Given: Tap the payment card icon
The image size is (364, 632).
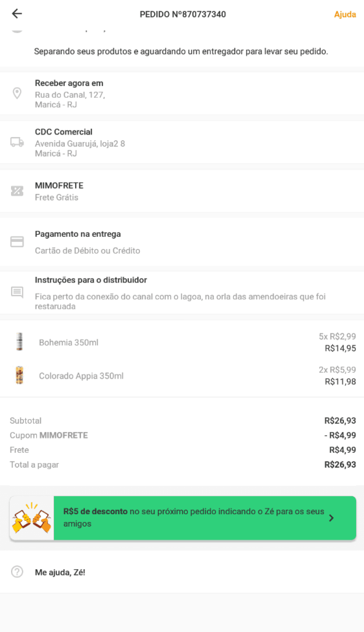Looking at the screenshot, I should click(17, 242).
